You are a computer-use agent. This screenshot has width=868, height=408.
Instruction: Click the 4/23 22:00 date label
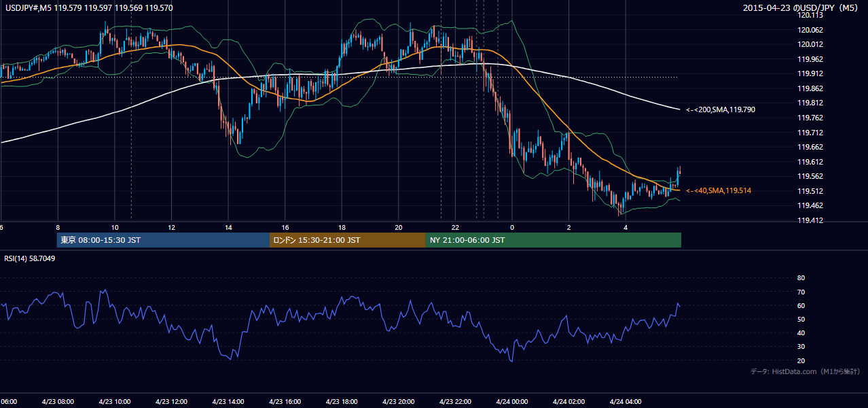coord(454,401)
